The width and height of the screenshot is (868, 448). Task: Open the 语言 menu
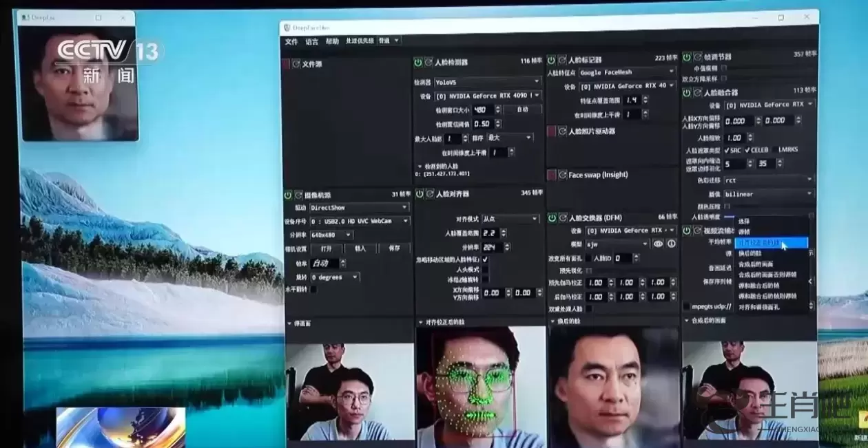[311, 41]
